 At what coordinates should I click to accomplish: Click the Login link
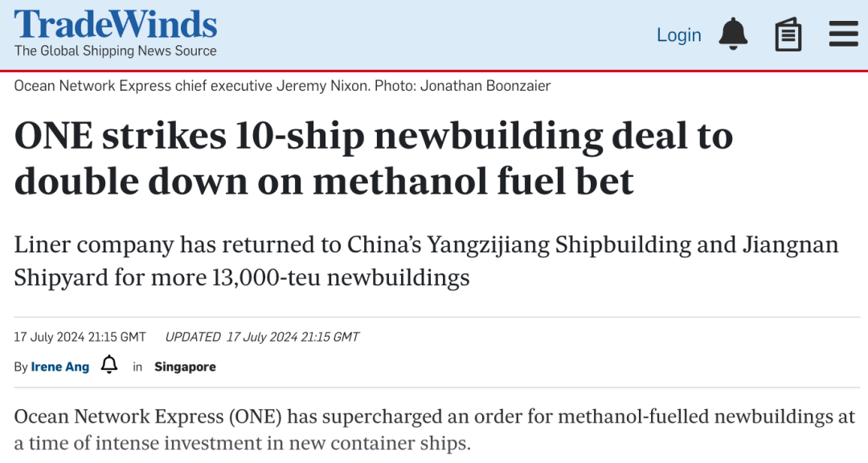(x=678, y=35)
